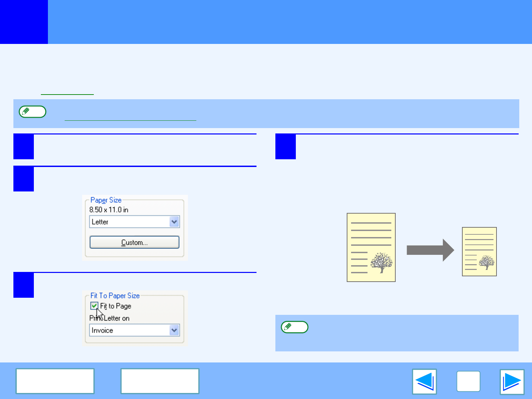
Task: Expand the Invoice paper dropdown arrow
Action: (x=174, y=330)
